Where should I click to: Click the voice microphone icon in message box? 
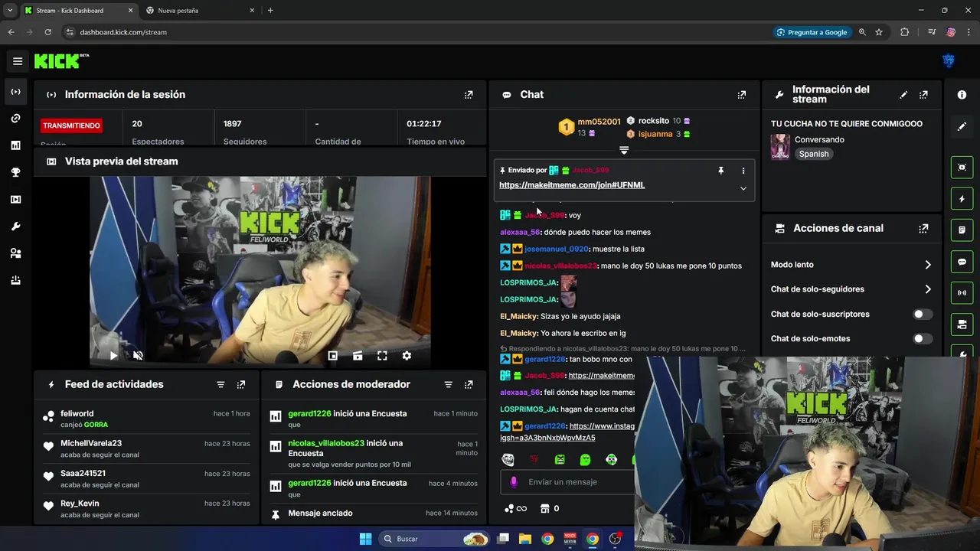[x=514, y=481]
